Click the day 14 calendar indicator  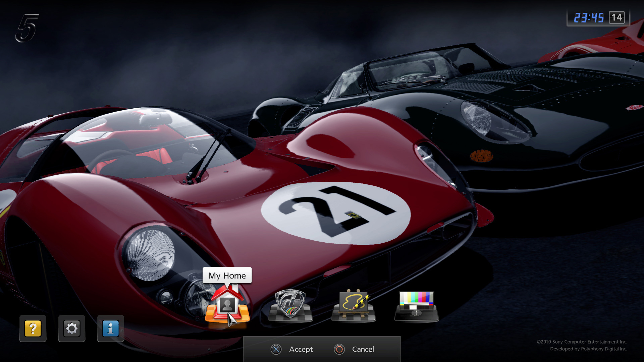617,17
